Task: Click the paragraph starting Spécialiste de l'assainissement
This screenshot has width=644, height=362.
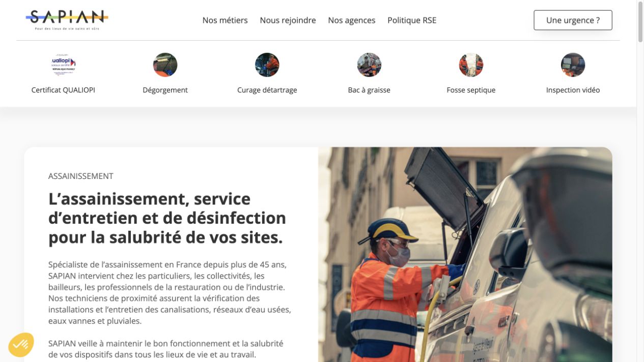Action: coord(170,293)
